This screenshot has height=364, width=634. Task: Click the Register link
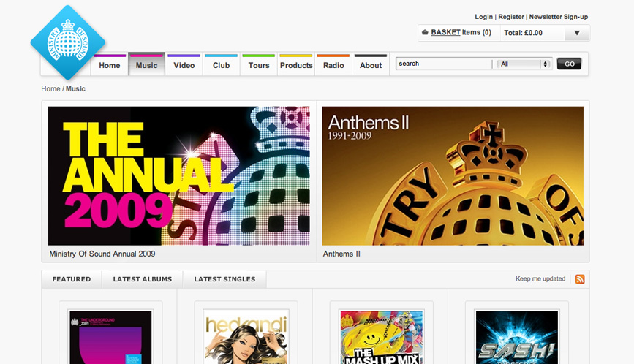[x=511, y=17]
